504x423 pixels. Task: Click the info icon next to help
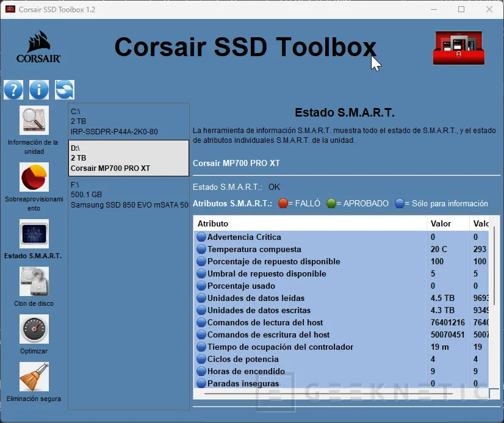[38, 89]
